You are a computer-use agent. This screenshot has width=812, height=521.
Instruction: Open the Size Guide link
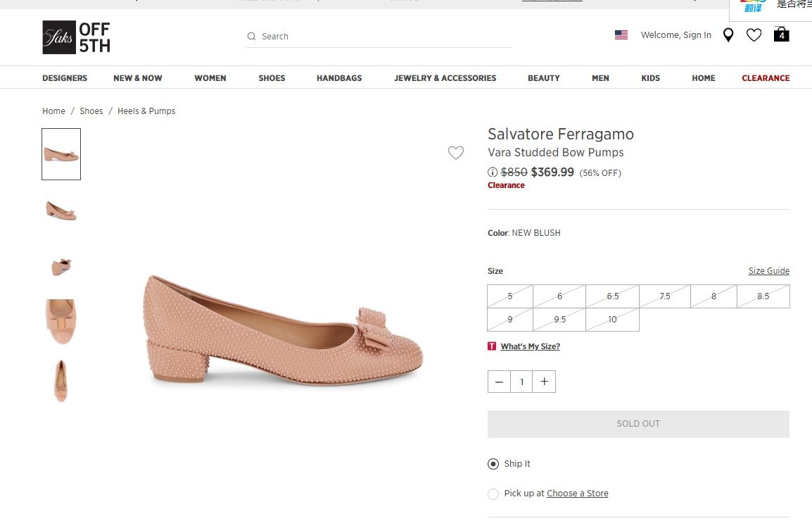[x=768, y=271]
